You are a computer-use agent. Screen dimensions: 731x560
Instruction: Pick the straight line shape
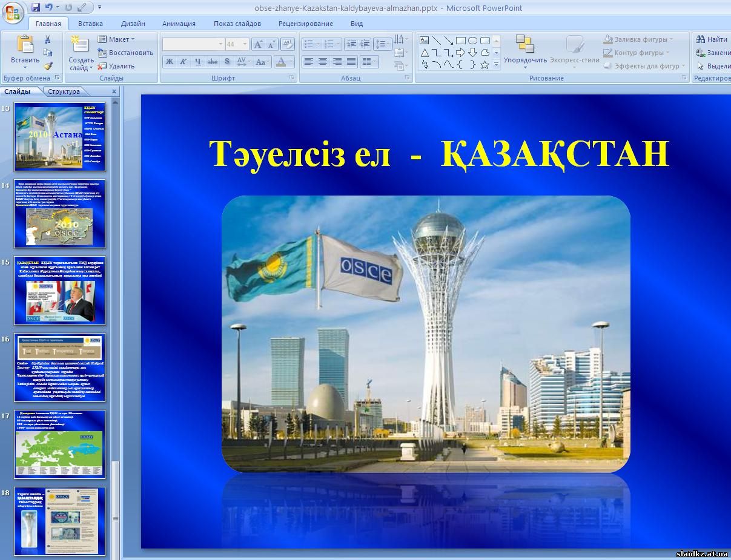pyautogui.click(x=437, y=41)
